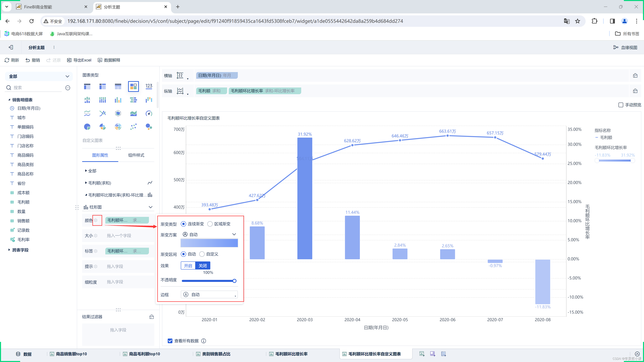Click 导出Excel button
Viewport: 644px width, 362px height.
click(79, 60)
